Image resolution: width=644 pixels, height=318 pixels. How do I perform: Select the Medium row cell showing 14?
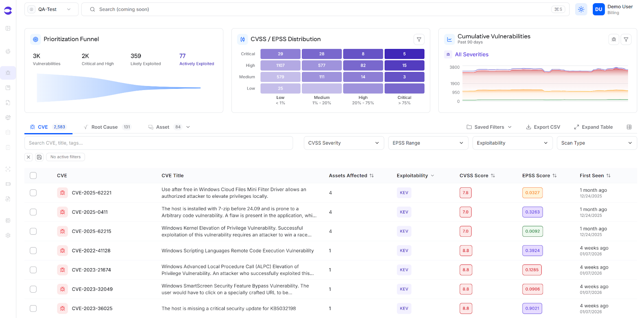tap(363, 77)
